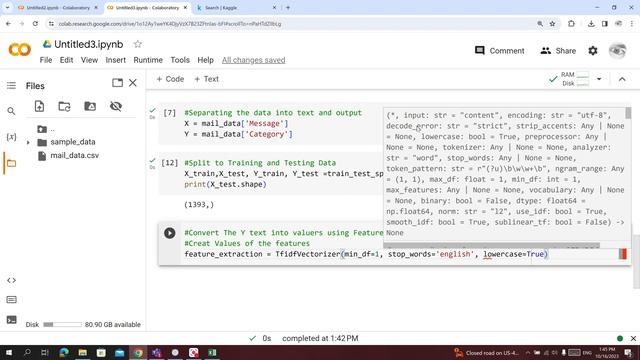Click the browser address bar URL

tap(169, 24)
